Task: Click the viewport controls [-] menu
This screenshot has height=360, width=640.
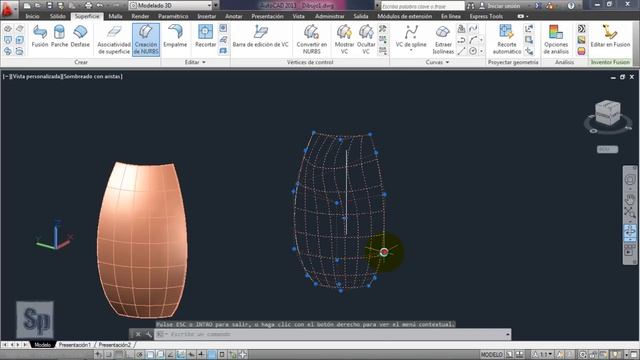Action: click(6, 76)
